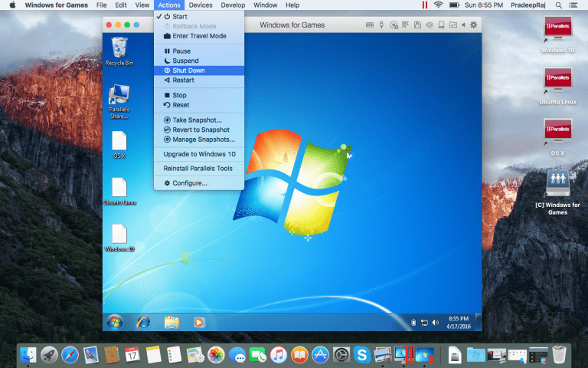Select Windows 10 Parallels shortcut on Mac desktop
Screen dimensions: 588x368
[557, 34]
